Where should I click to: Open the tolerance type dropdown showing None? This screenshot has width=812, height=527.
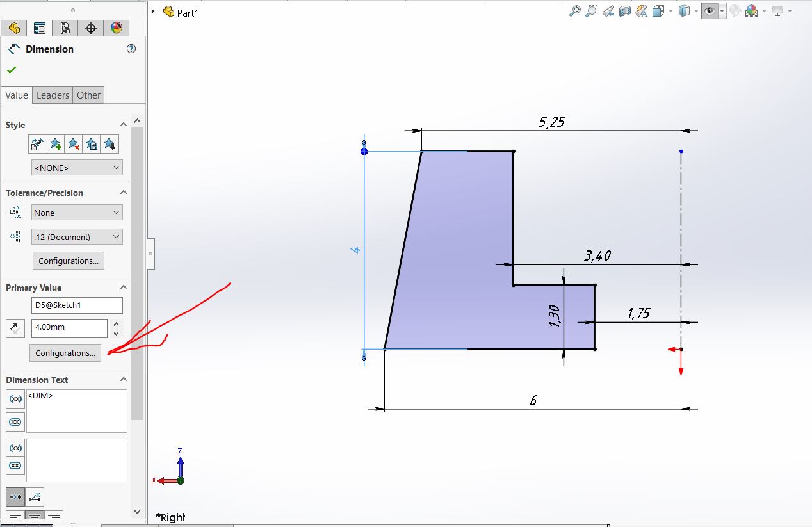pyautogui.click(x=77, y=213)
